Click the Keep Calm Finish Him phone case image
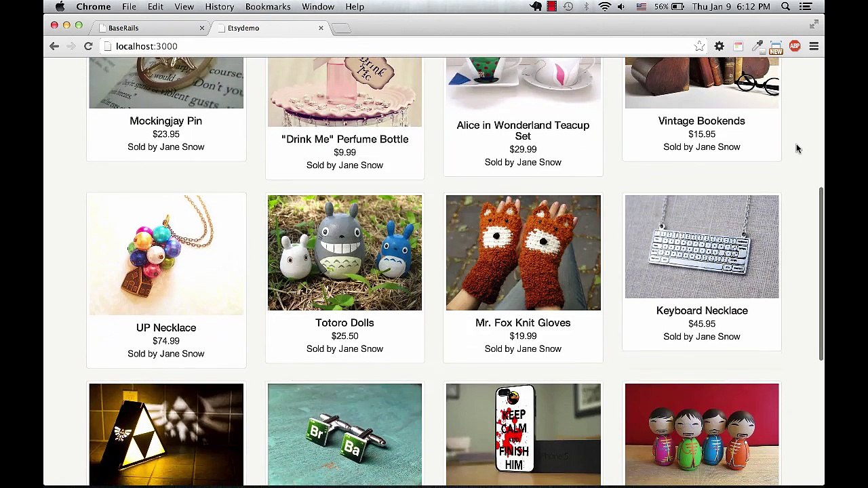Viewport: 868px width, 488px height. point(523,434)
